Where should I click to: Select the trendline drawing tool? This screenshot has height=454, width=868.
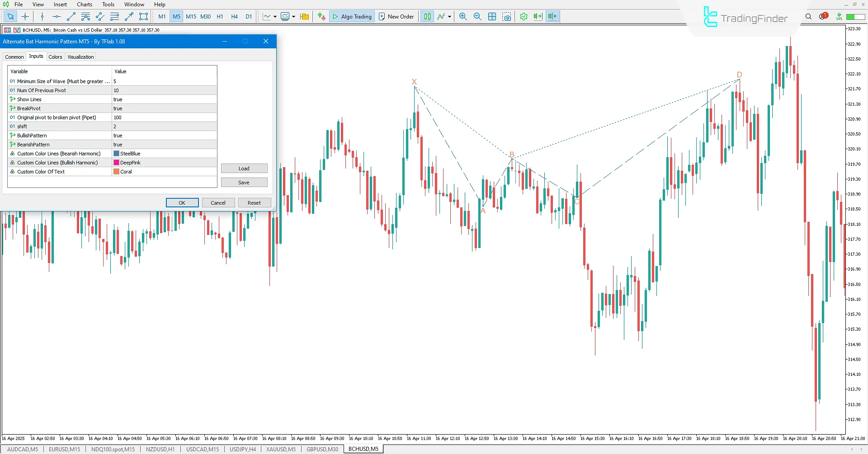tap(71, 17)
